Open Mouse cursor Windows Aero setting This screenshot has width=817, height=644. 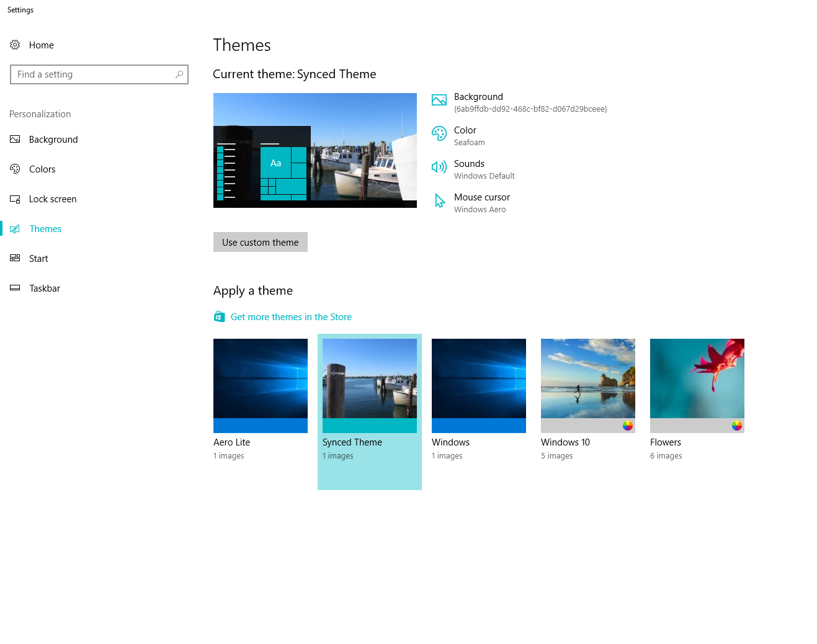tap(471, 203)
